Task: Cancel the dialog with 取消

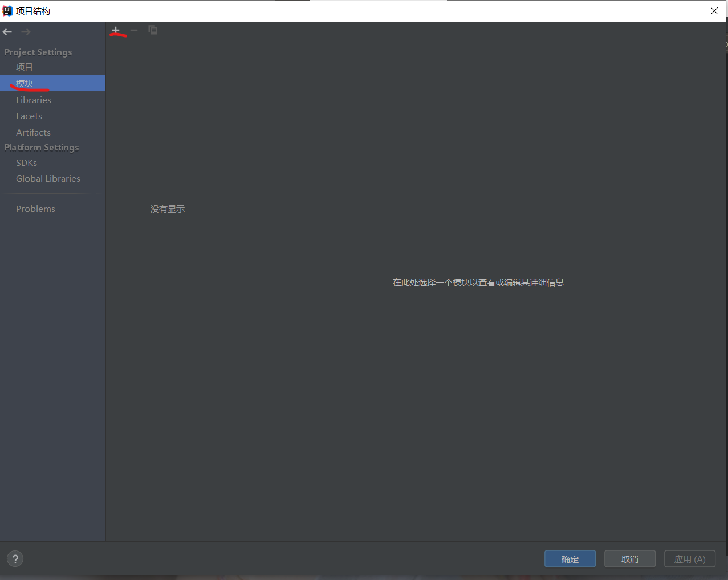Action: 630,559
